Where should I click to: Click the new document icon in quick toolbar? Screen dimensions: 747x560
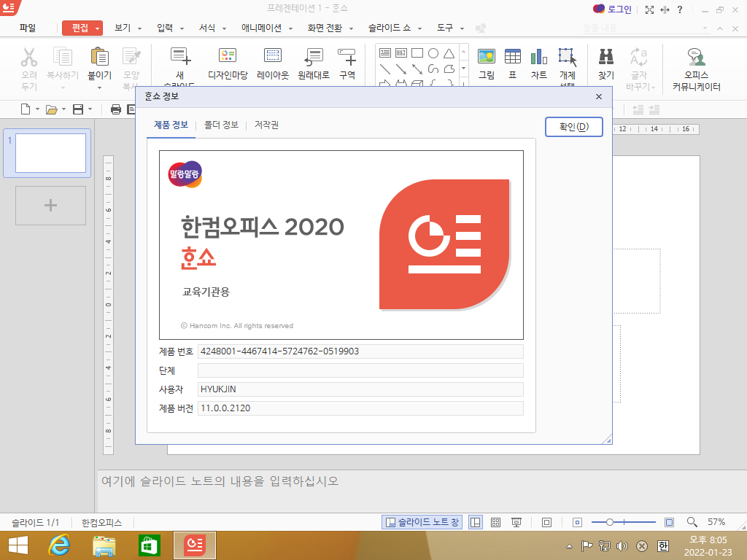click(26, 109)
